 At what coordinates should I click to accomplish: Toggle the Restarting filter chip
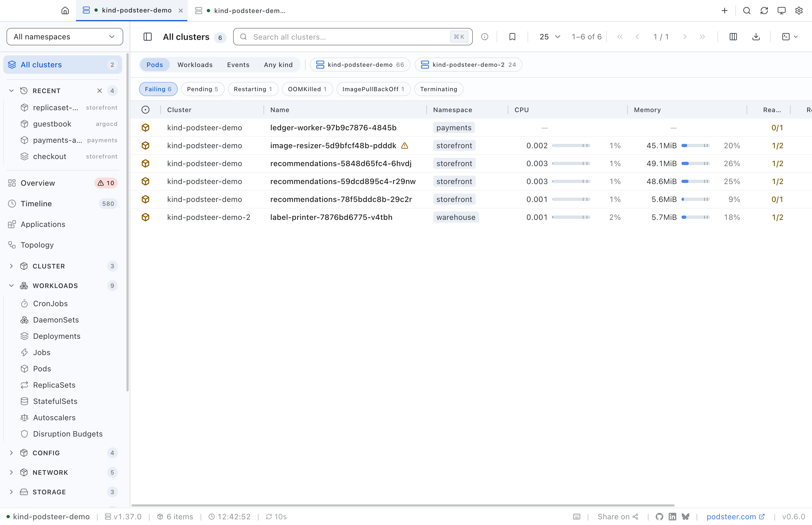pyautogui.click(x=253, y=89)
